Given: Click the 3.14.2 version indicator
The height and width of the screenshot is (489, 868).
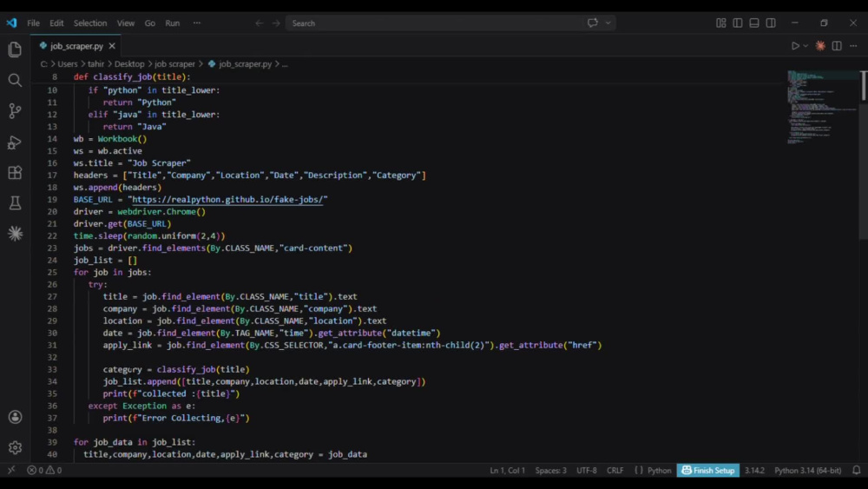Looking at the screenshot, I should (754, 470).
